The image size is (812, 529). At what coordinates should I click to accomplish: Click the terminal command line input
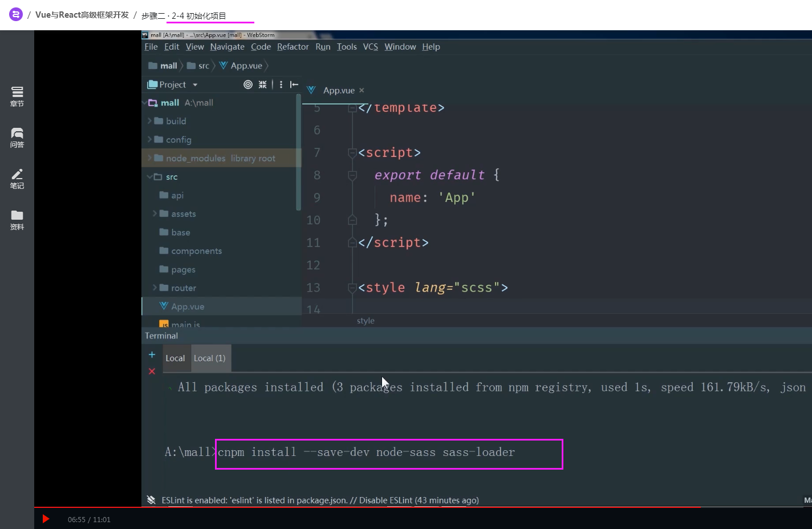coord(389,454)
